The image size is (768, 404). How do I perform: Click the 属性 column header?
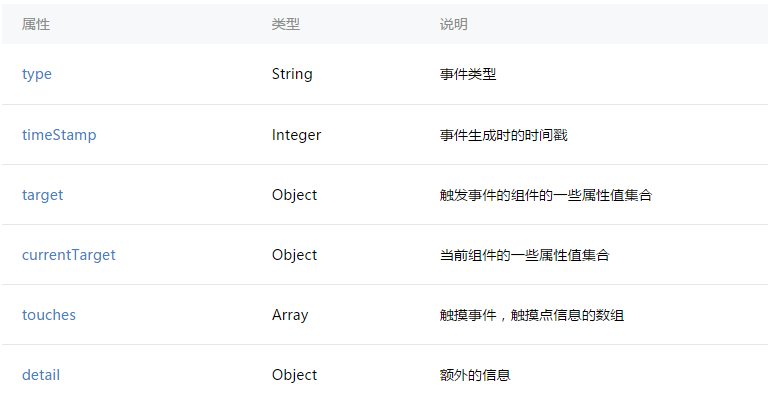click(x=36, y=24)
